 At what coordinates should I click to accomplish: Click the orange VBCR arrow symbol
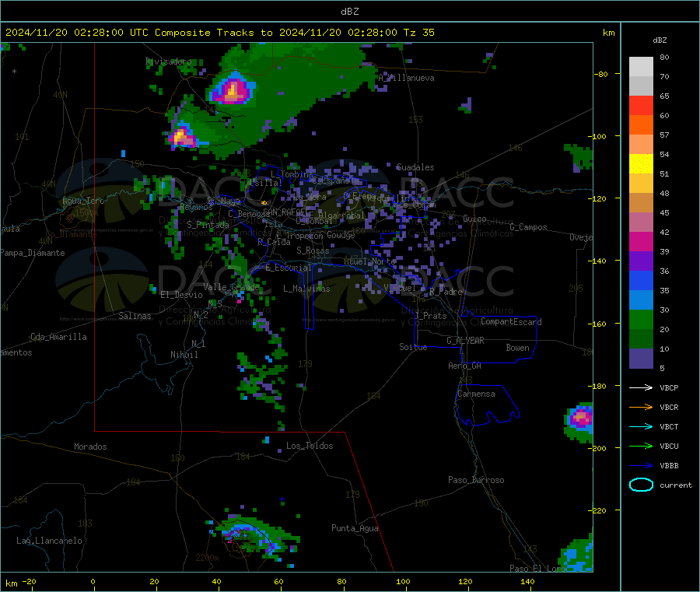641,407
